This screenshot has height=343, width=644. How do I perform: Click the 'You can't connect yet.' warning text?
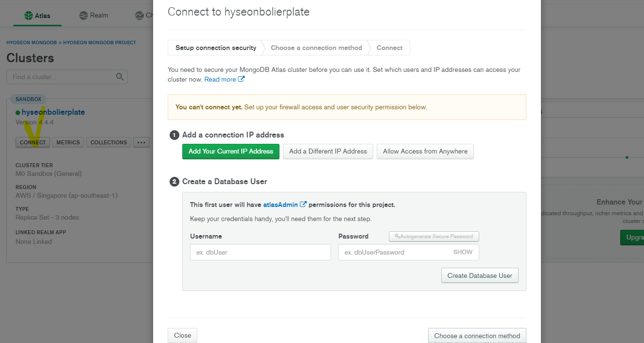coord(209,107)
